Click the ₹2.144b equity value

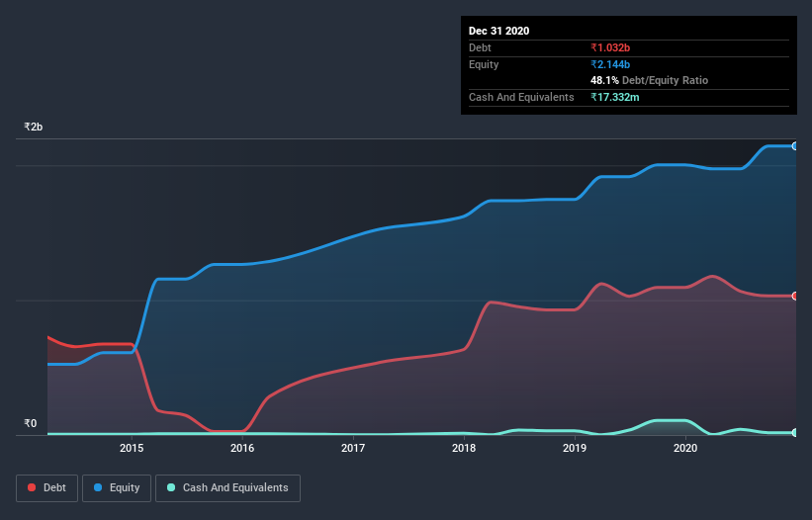tap(610, 64)
